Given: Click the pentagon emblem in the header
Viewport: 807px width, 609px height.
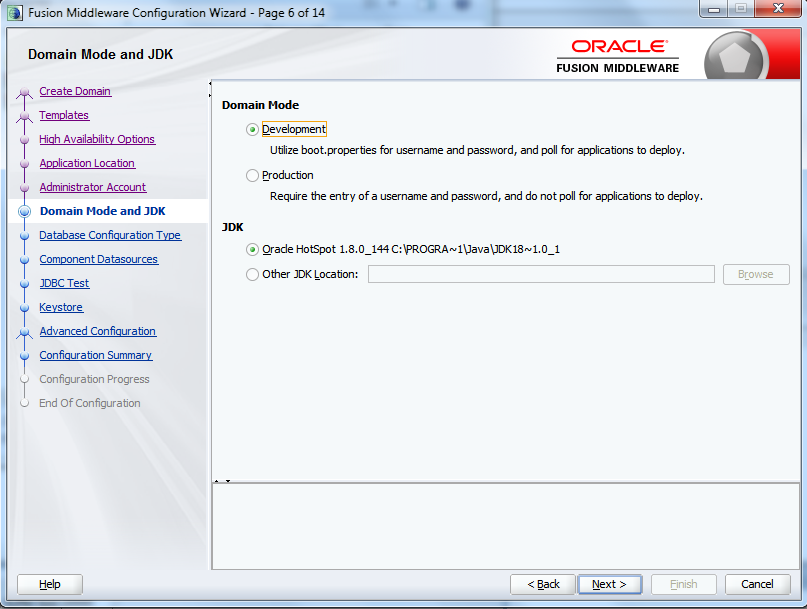Looking at the screenshot, I should pos(734,58).
